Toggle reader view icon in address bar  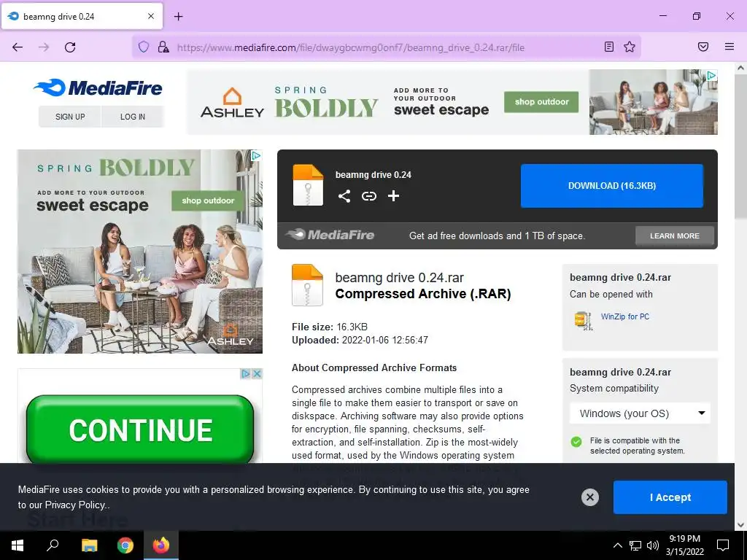609,47
